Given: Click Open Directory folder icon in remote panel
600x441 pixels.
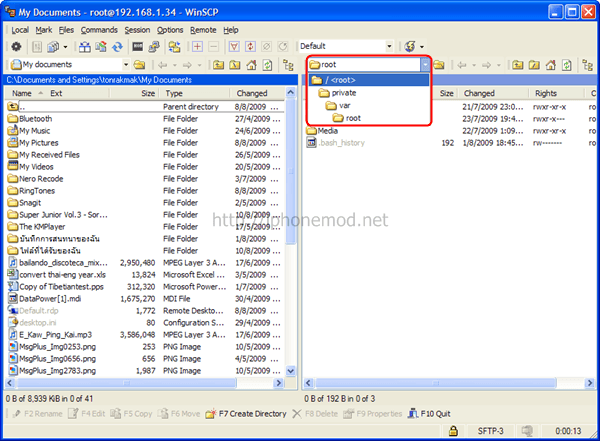Looking at the screenshot, I should [439, 65].
